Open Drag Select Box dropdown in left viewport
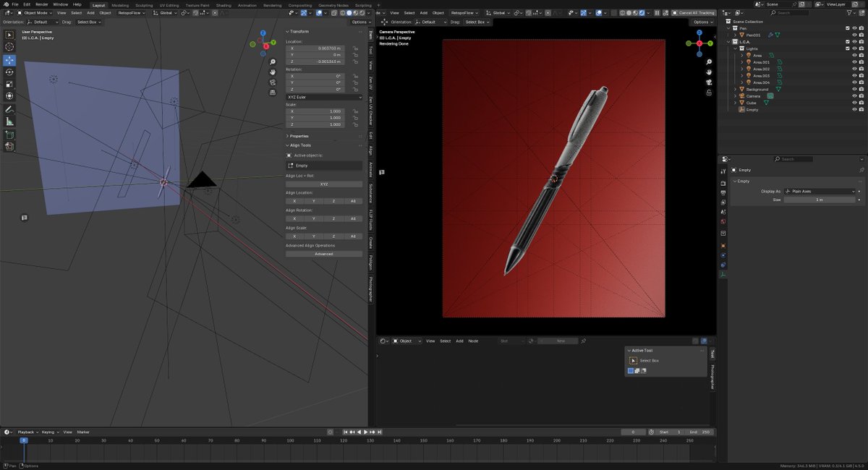The height and width of the screenshot is (470, 868). 88,22
